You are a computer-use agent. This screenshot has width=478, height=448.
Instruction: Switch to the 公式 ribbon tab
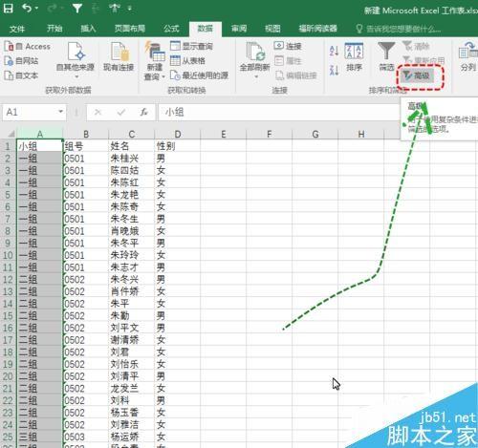[x=171, y=29]
